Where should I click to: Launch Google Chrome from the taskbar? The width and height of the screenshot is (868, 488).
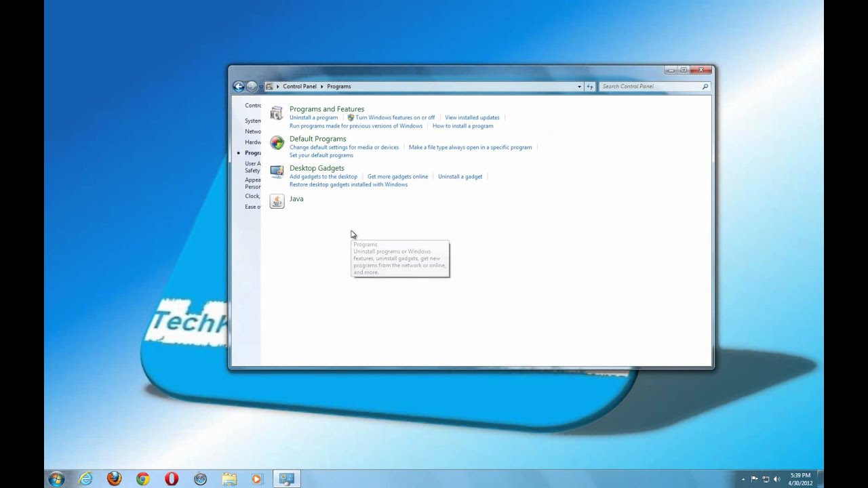[x=142, y=479]
